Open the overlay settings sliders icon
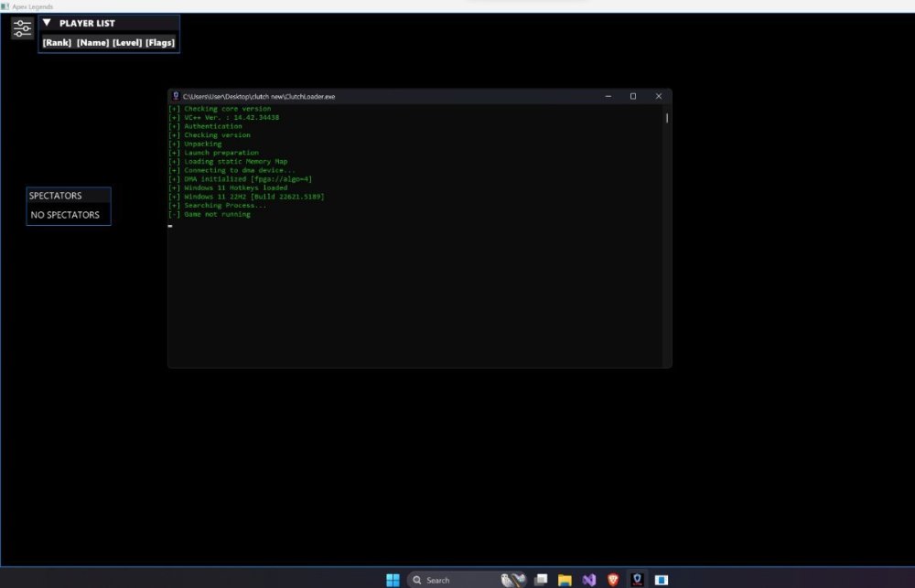Screen dimensions: 915x588 pos(22,29)
